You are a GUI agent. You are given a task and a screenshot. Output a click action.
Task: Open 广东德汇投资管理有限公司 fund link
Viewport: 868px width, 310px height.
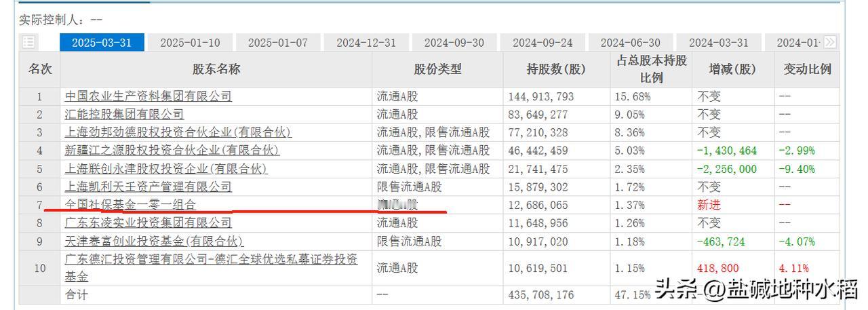coord(212,267)
